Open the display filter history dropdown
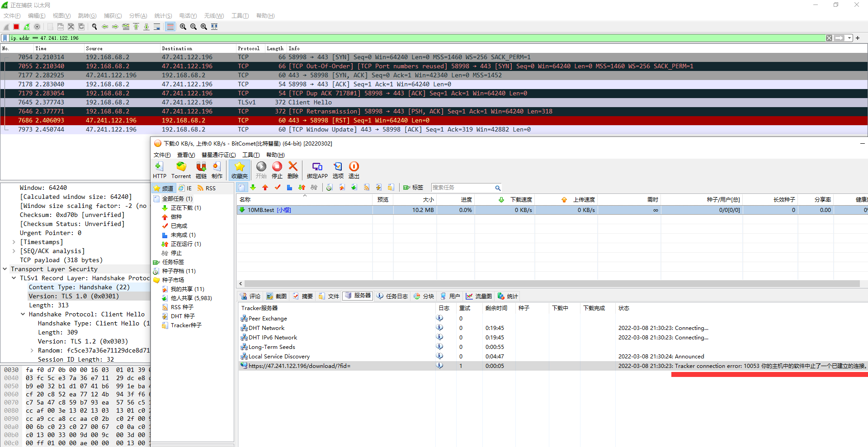Viewport: 868px width, 447px height. (x=849, y=38)
